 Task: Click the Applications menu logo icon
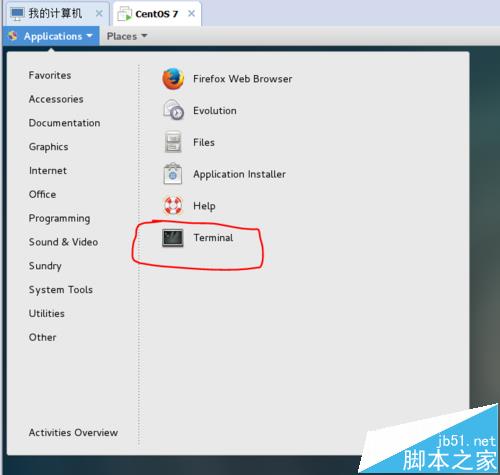(13, 36)
